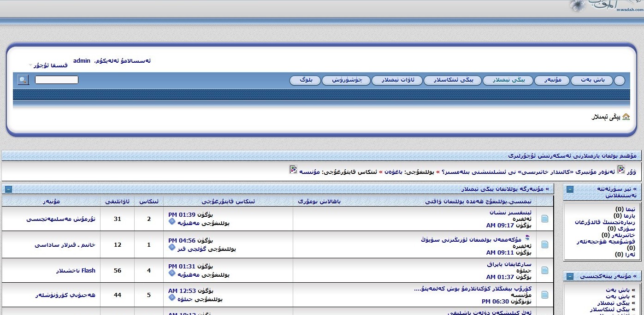Click the document icon of first thread row
The width and height of the screenshot is (644, 315).
545,219
